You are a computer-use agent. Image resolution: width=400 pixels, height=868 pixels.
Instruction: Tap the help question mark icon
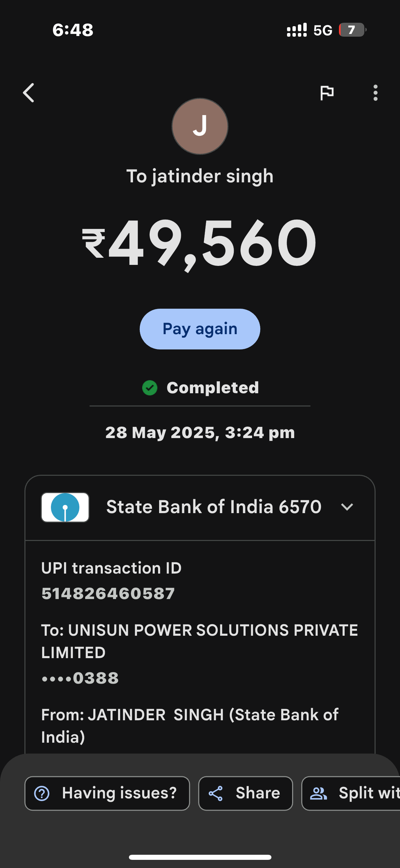[42, 794]
